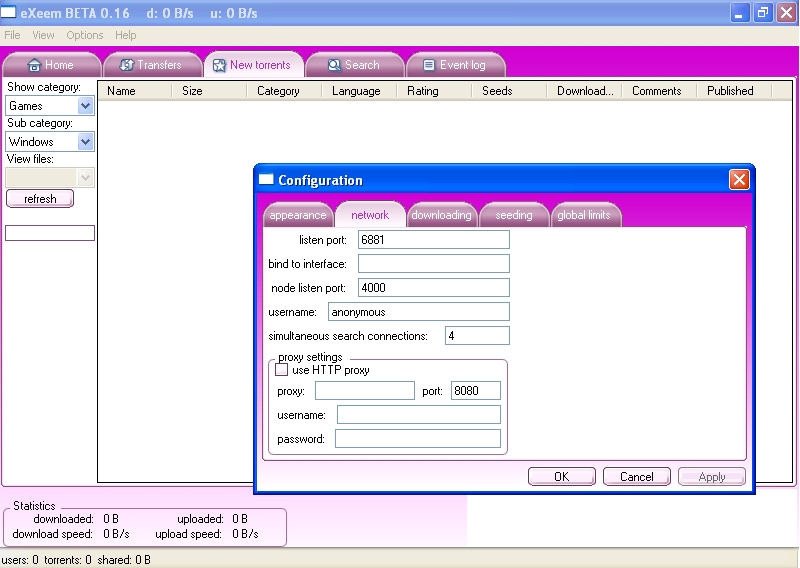Open the disabled View files dropdown

85,178
